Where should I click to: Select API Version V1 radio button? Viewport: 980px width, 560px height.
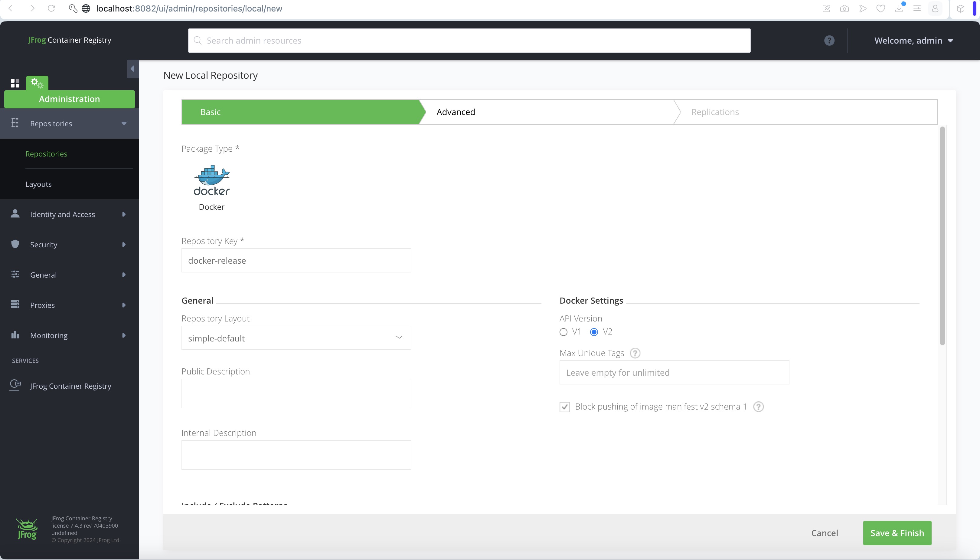click(563, 332)
